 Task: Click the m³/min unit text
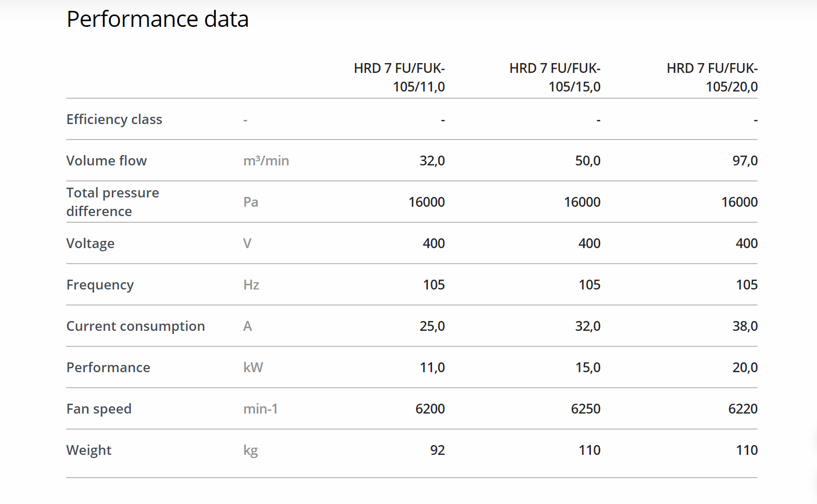(266, 161)
